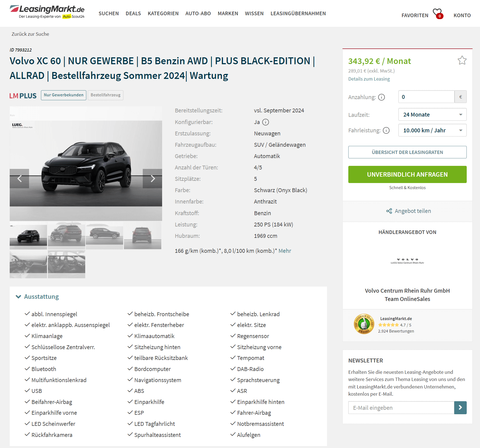Click the vsl. September 2024 value
Viewport: 480px width, 448px height.
[279, 110]
